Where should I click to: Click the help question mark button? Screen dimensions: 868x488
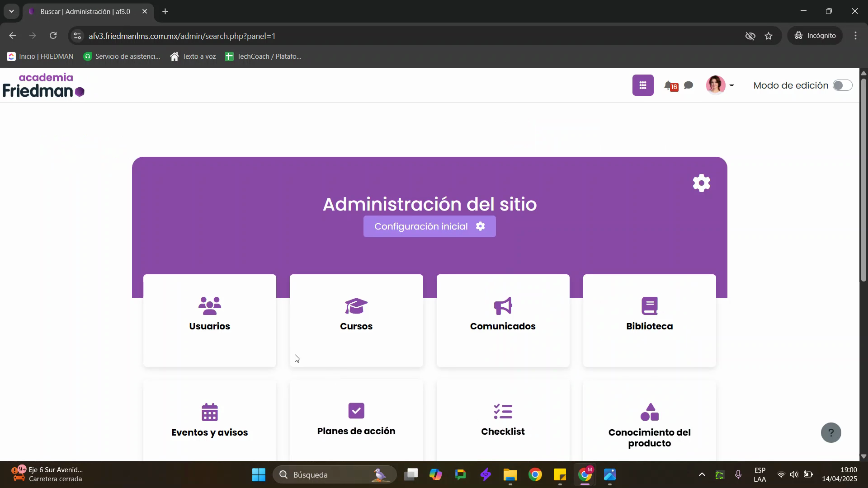tap(830, 432)
